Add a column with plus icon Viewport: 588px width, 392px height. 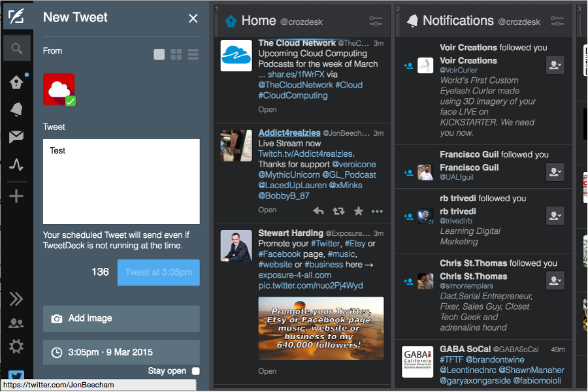[x=16, y=196]
